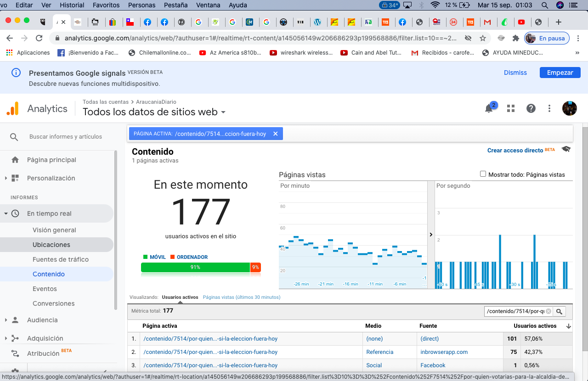
Task: Click the graduation cap education icon
Action: click(x=566, y=149)
